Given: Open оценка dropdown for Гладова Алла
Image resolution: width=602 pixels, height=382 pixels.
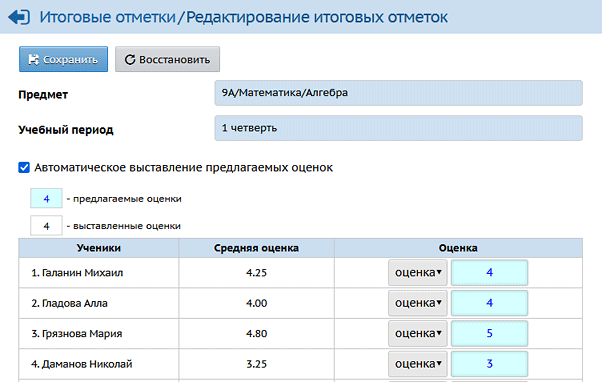Looking at the screenshot, I should (418, 303).
